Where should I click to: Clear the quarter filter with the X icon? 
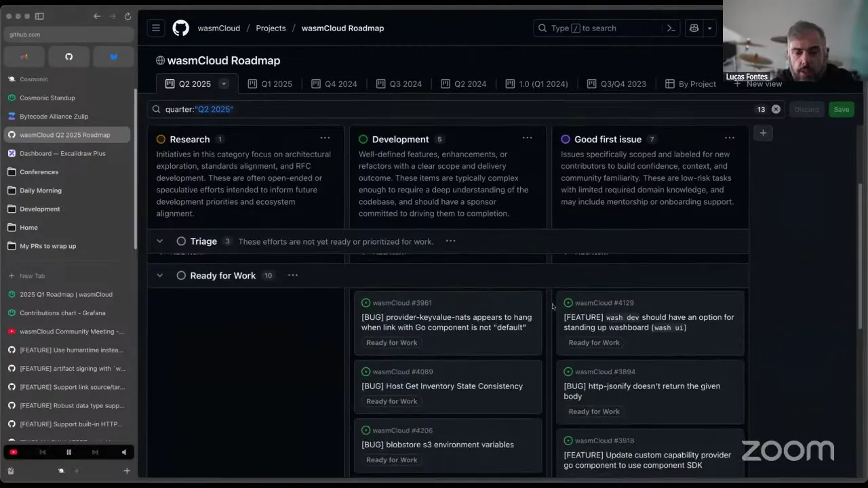pos(776,109)
